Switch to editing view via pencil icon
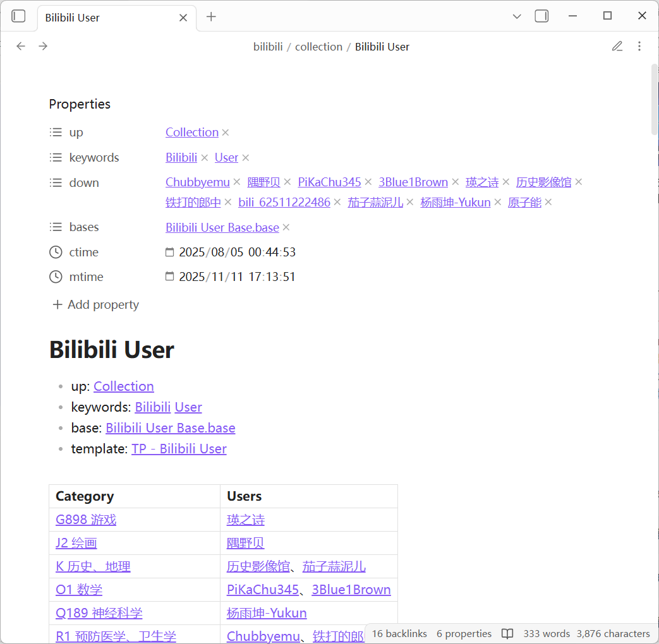 point(617,46)
